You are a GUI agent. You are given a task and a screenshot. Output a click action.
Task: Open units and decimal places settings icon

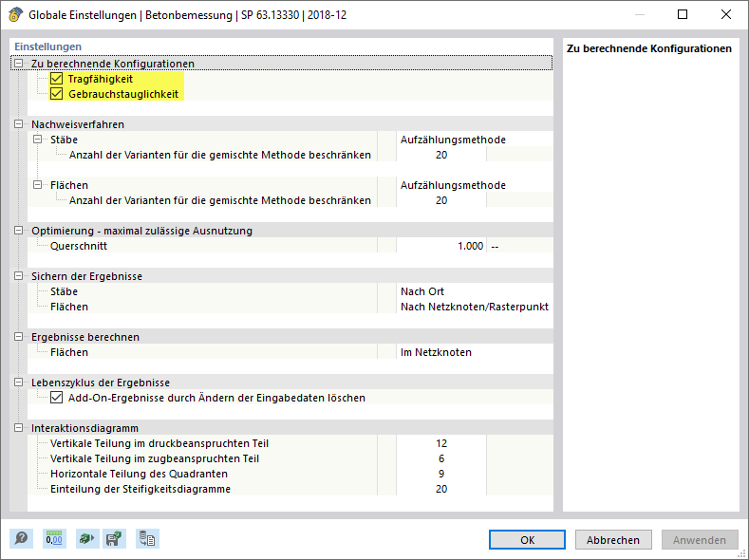click(x=54, y=539)
